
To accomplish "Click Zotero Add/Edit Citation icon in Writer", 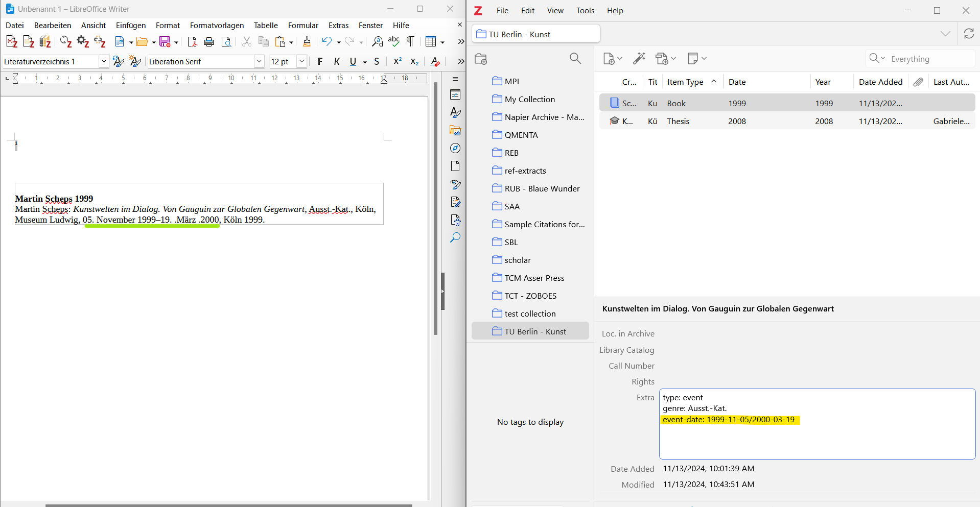I will pos(12,42).
